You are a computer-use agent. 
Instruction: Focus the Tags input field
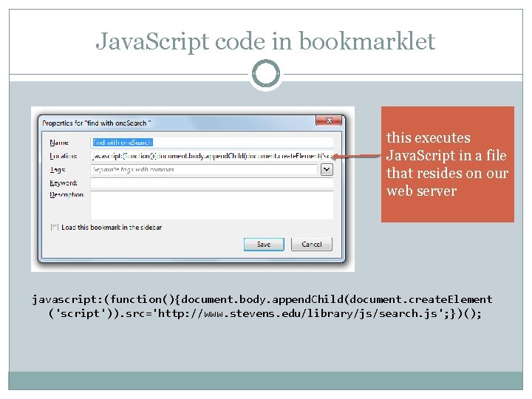click(204, 170)
